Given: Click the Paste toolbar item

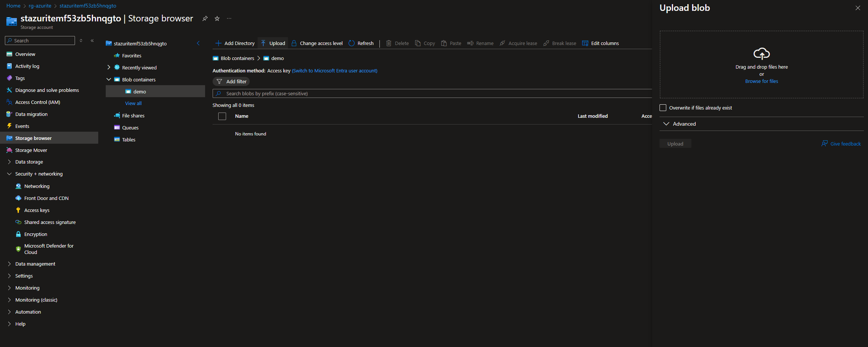Looking at the screenshot, I should pyautogui.click(x=451, y=44).
